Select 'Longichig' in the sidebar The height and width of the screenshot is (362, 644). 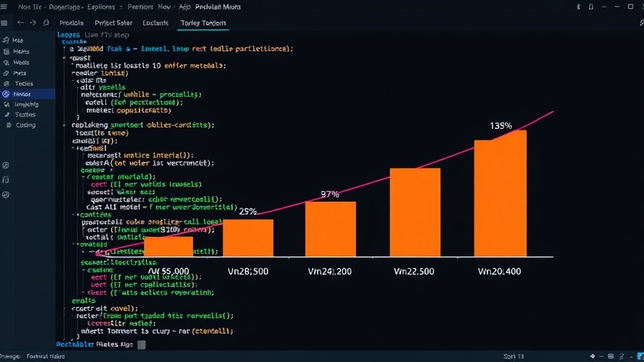26,104
